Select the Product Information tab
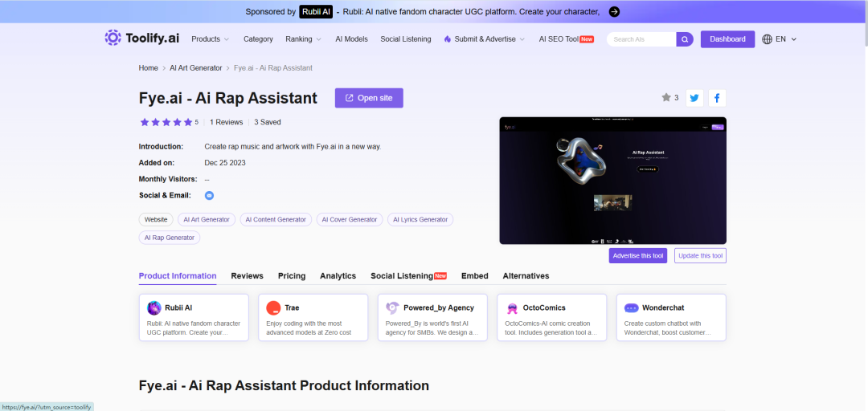This screenshot has height=411, width=868. (178, 275)
